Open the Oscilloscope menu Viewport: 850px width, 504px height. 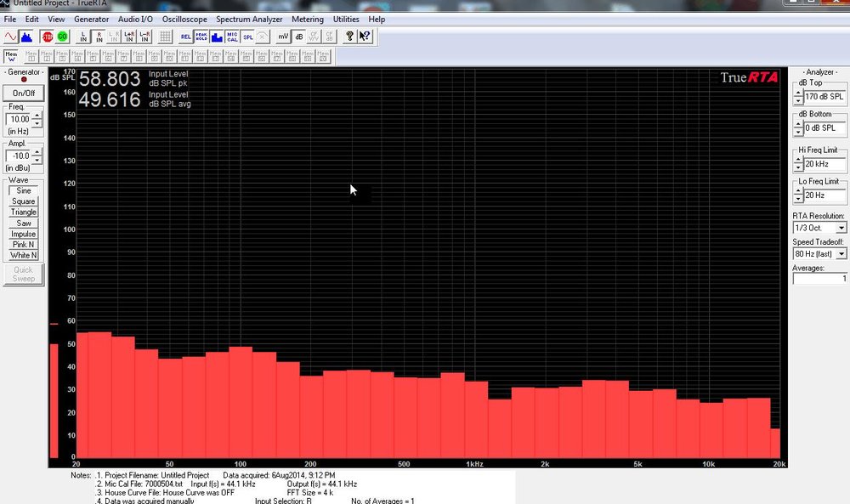click(x=184, y=19)
